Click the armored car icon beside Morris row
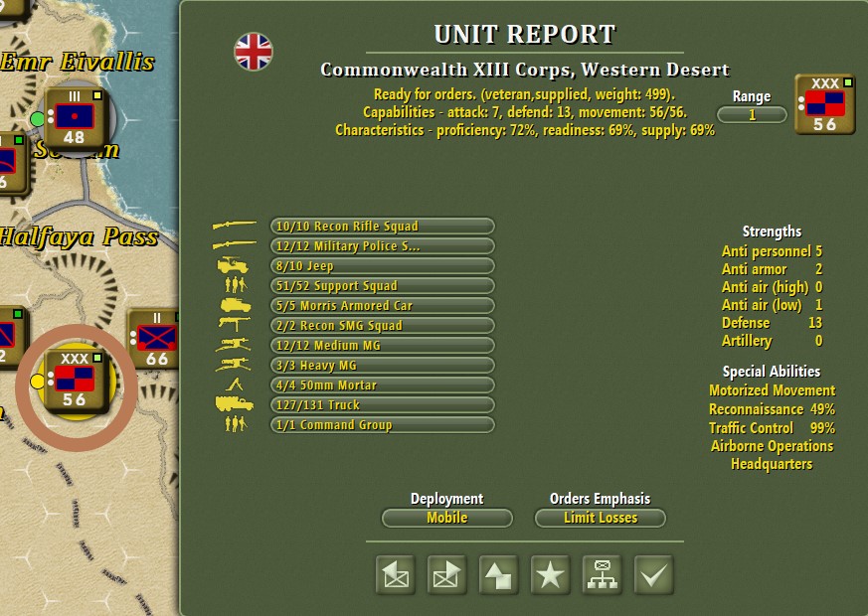 pos(236,305)
